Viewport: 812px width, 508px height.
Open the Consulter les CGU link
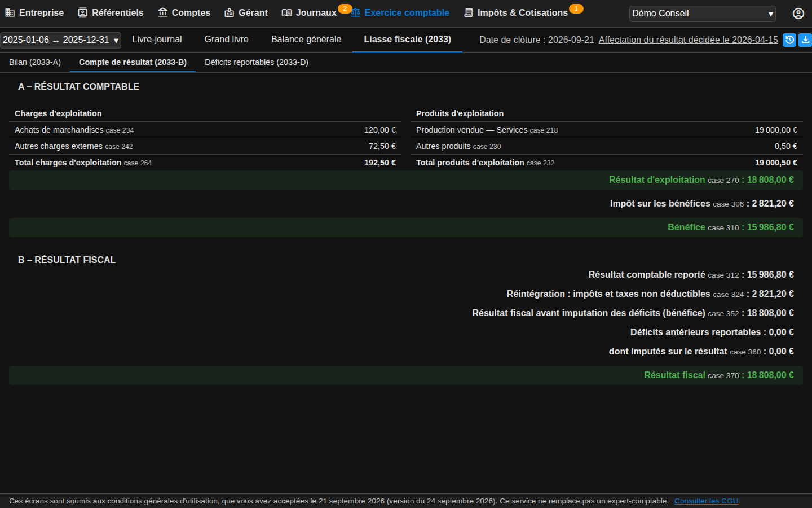706,501
